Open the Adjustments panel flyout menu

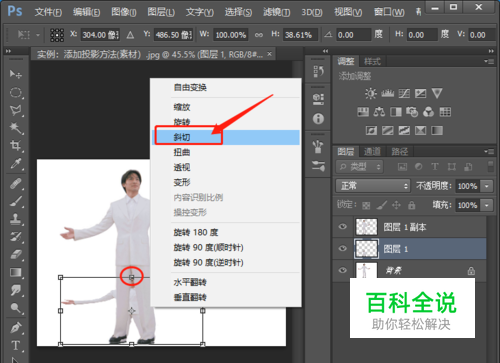489,61
